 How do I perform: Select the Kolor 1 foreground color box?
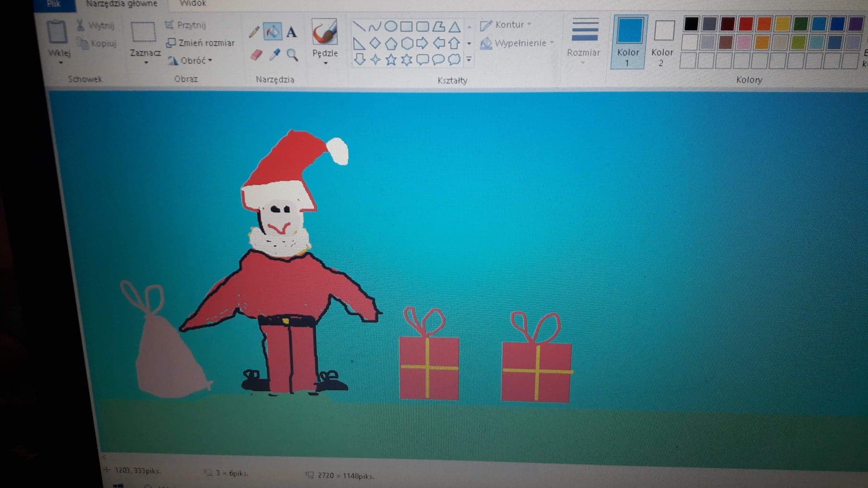point(629,42)
